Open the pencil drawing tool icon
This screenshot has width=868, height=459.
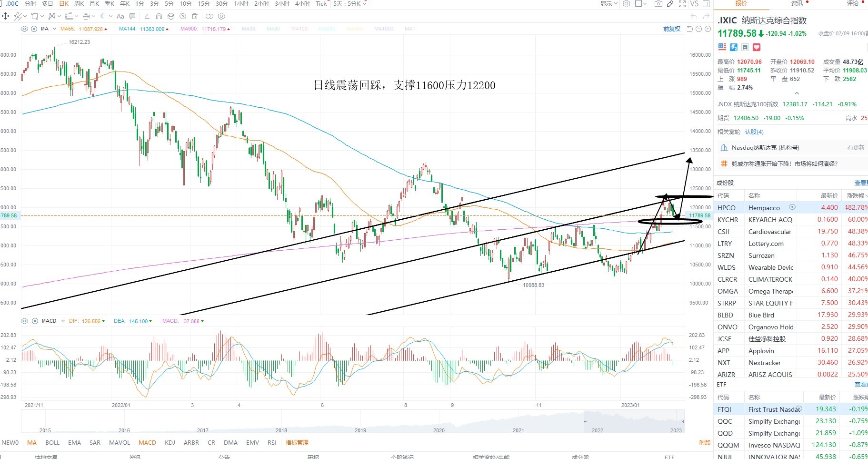[x=670, y=4]
